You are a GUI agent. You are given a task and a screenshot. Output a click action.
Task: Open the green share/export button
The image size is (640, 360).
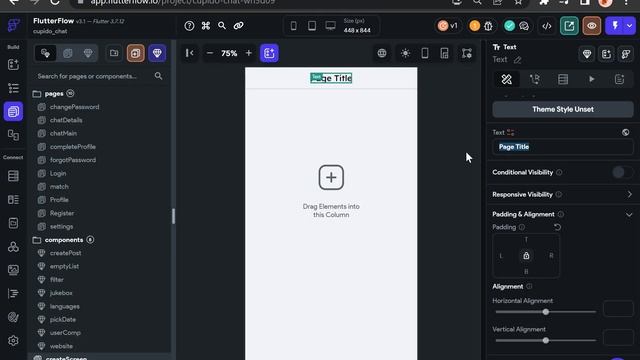click(569, 26)
